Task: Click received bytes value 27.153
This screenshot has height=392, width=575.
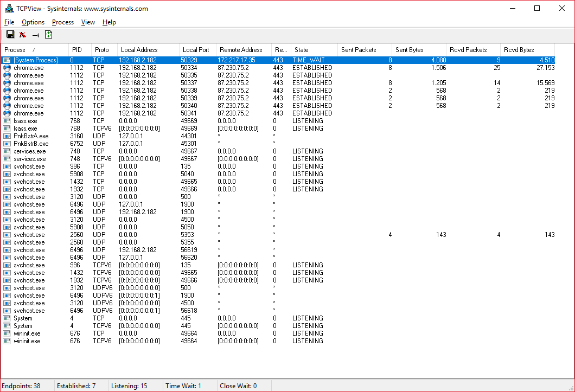Action: (545, 68)
